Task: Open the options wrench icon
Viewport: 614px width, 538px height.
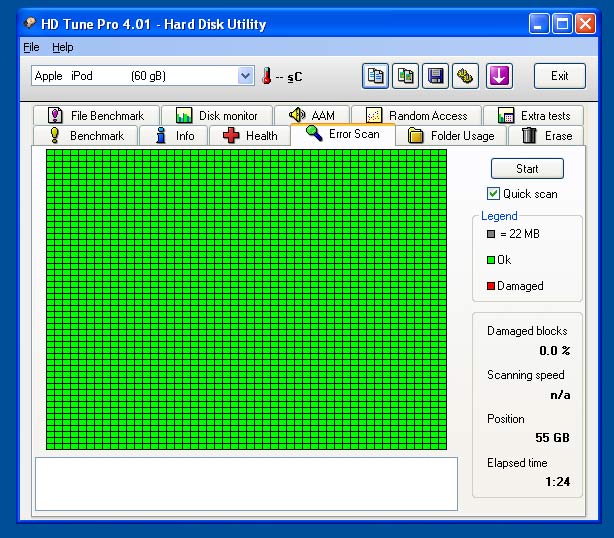Action: (465, 76)
